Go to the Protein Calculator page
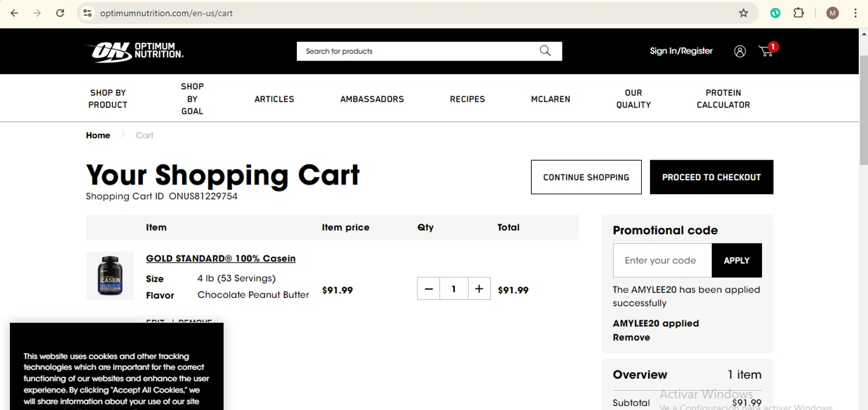This screenshot has height=410, width=868. [723, 99]
